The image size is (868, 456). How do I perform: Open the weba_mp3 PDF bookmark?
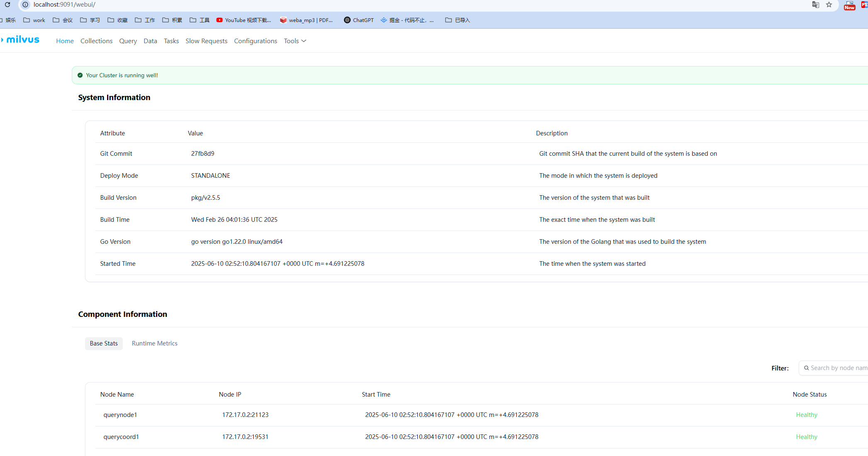pos(306,20)
